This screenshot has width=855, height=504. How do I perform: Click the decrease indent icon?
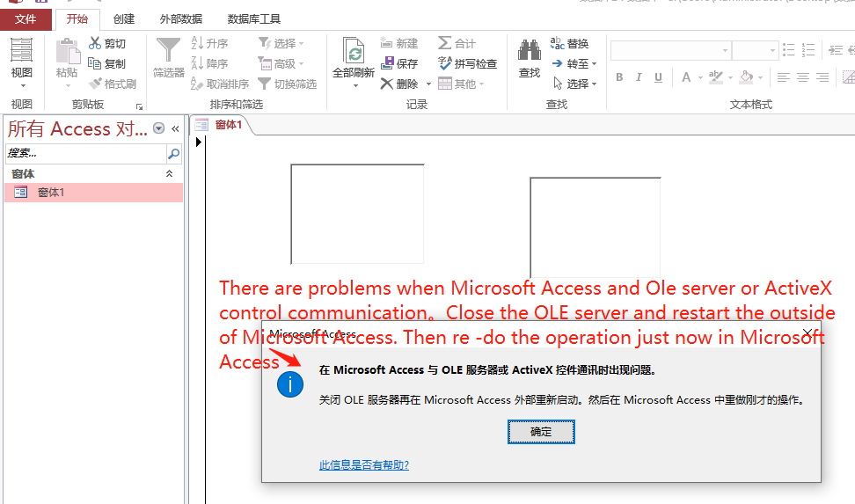point(836,50)
